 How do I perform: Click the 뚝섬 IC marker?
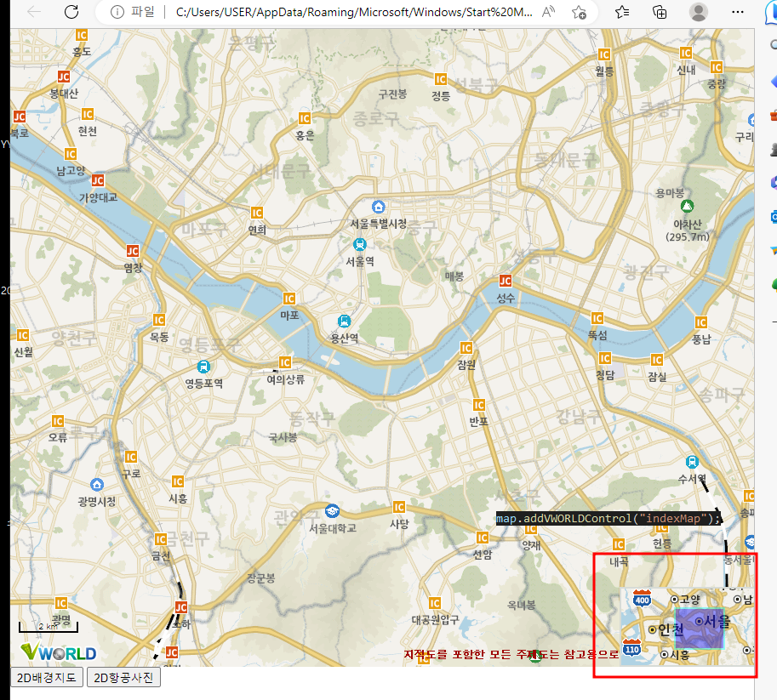597,318
